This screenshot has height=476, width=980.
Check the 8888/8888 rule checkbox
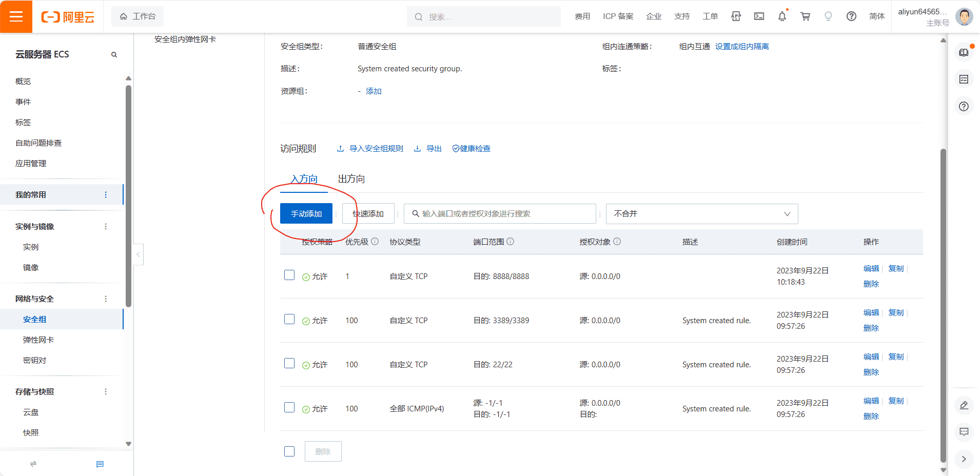pyautogui.click(x=289, y=275)
